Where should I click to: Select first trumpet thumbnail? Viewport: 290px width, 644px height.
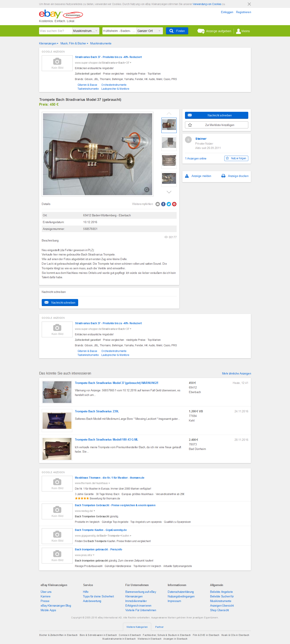tap(169, 125)
